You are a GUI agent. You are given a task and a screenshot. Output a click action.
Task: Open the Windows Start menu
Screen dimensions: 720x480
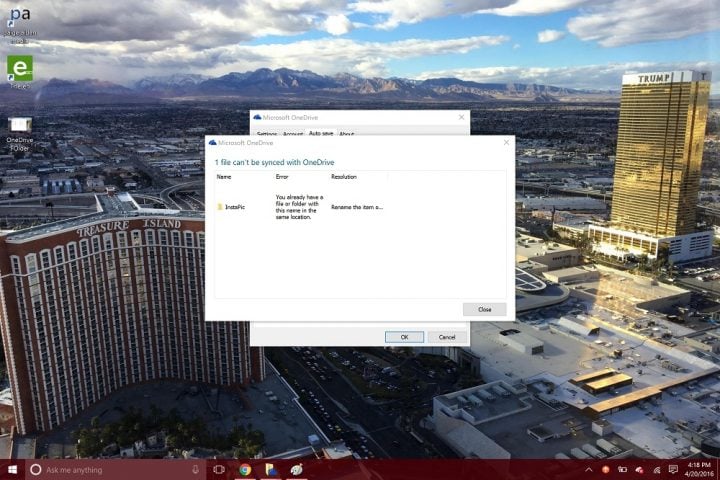pos(12,469)
